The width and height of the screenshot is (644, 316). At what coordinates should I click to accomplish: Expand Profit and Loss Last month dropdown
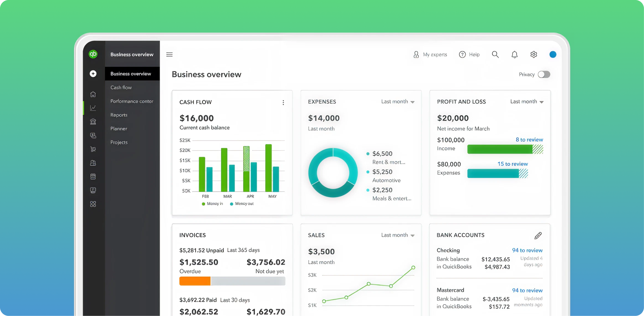pos(527,102)
